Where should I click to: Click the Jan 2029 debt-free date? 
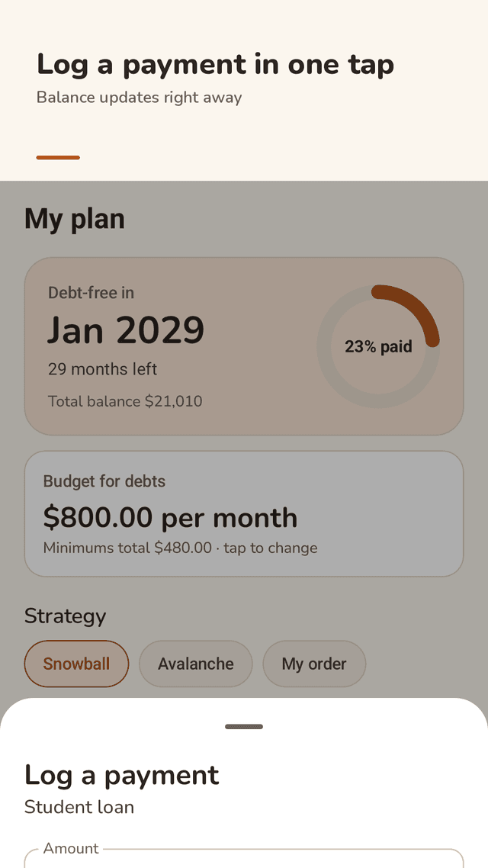point(126,330)
